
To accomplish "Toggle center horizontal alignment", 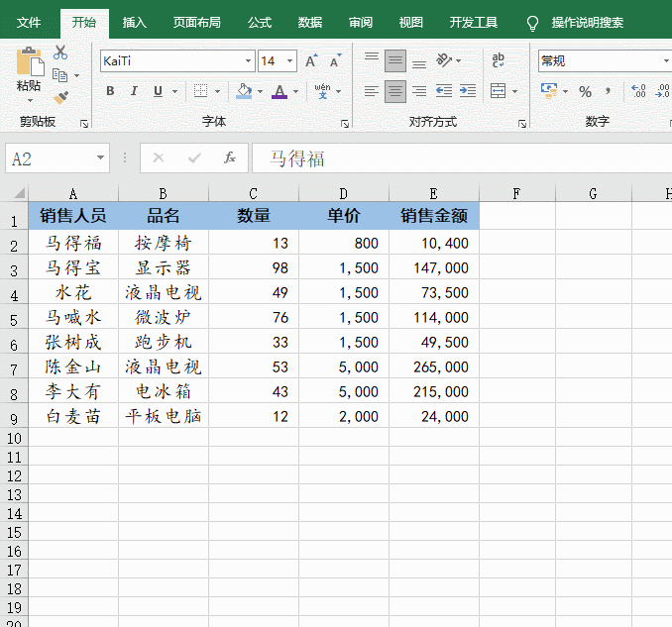I will [x=395, y=91].
